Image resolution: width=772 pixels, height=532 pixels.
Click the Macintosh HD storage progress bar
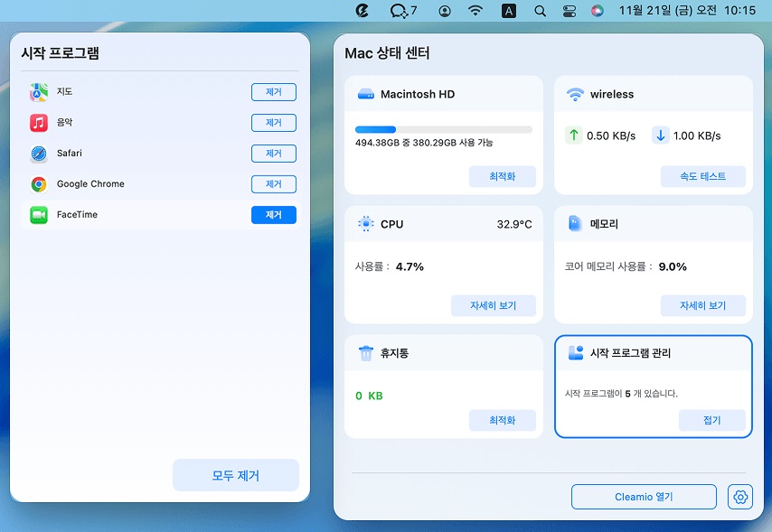click(x=443, y=129)
